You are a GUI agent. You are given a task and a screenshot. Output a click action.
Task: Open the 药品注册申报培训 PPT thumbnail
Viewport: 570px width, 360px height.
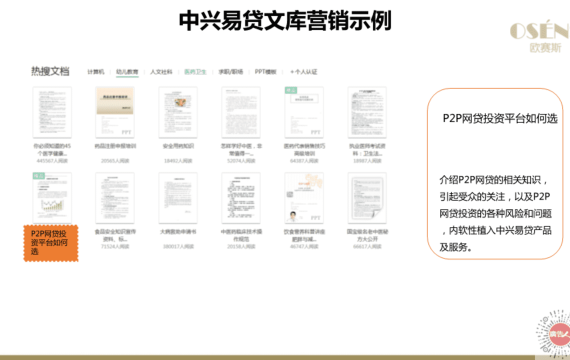pyautogui.click(x=115, y=112)
